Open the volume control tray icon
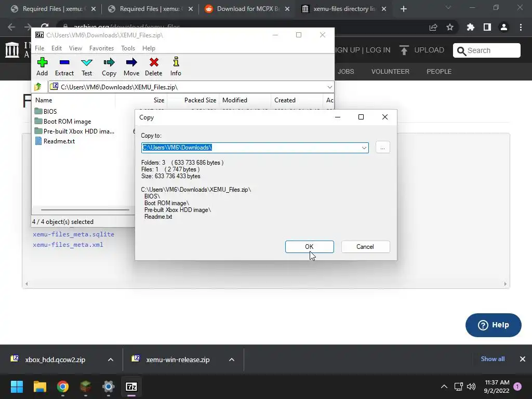Viewport: 532px width, 399px height. click(471, 387)
